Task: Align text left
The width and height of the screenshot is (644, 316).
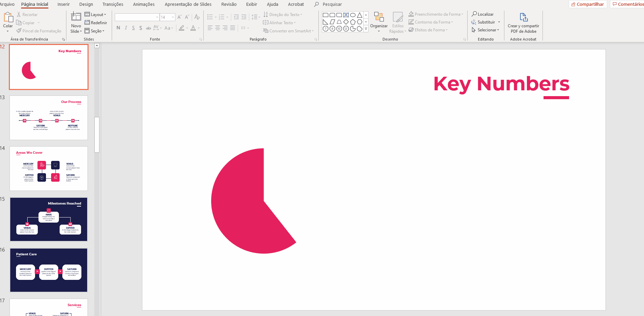Action: [210, 28]
